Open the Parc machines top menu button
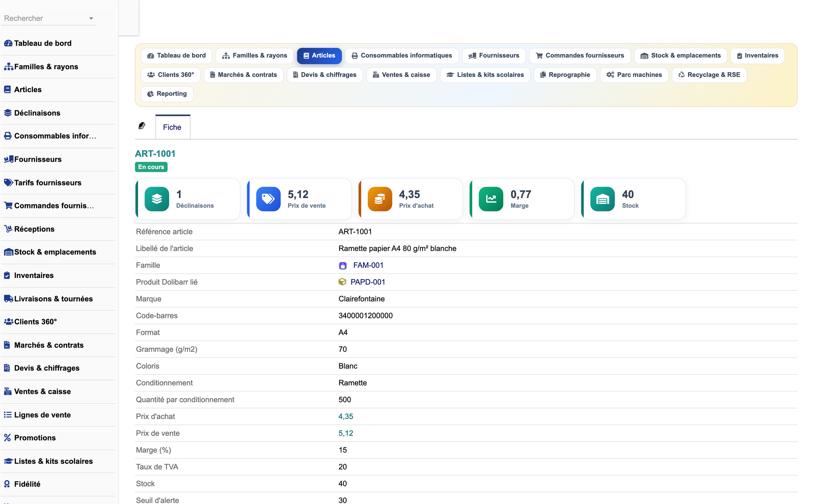 pos(634,75)
